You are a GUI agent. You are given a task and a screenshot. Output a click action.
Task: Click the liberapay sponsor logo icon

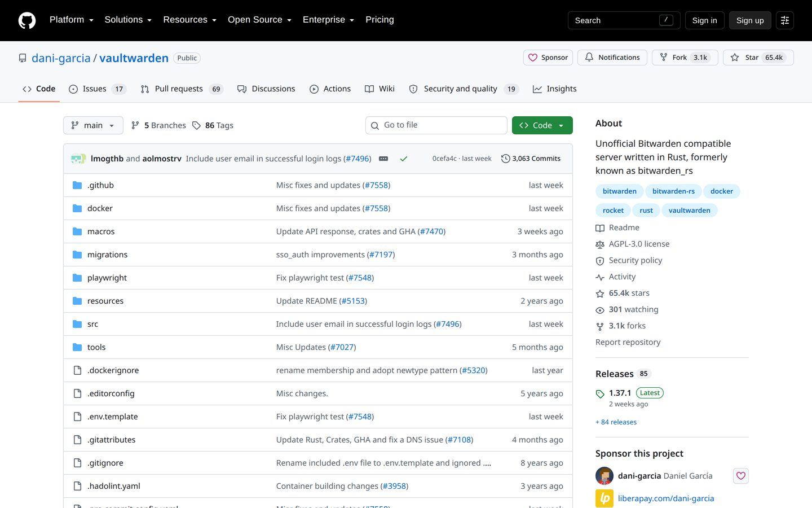[604, 498]
